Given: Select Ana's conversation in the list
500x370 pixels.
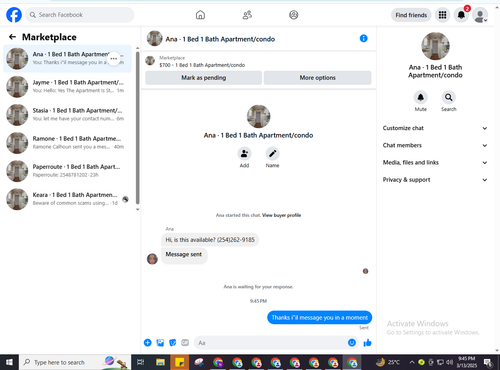Looking at the screenshot, I should (68, 59).
